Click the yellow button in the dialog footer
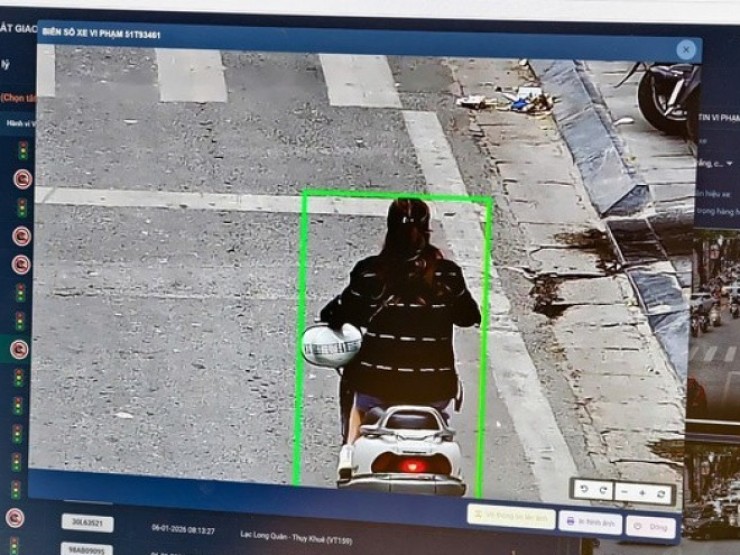 click(510, 517)
